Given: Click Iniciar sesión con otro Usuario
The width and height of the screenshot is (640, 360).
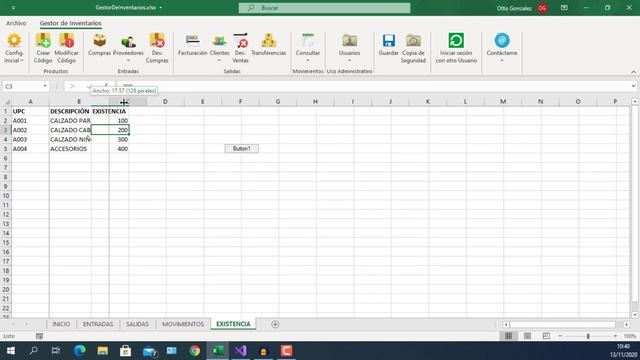Looking at the screenshot, I should pos(456,48).
